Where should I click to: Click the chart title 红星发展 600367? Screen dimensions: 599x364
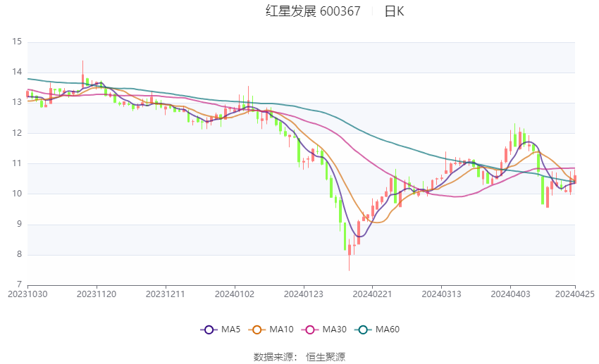coord(313,11)
